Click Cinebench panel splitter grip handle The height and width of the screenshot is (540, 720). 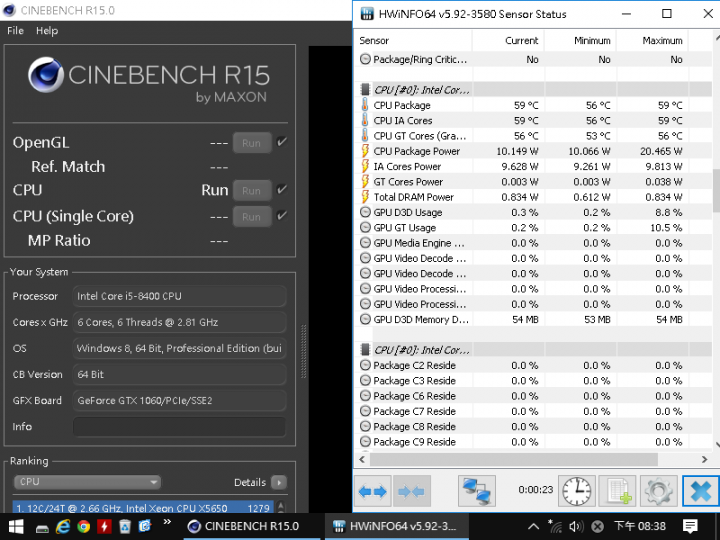(304, 351)
